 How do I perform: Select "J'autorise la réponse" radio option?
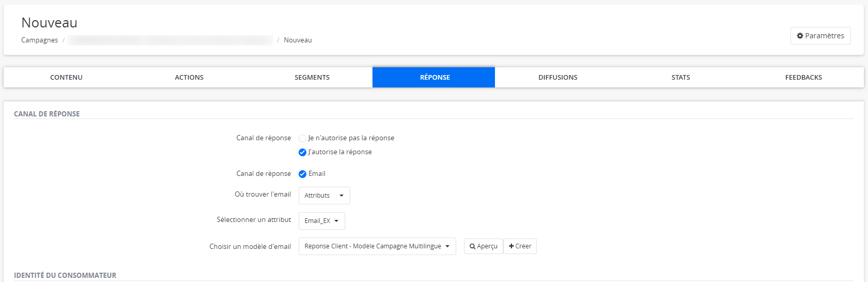coord(303,152)
